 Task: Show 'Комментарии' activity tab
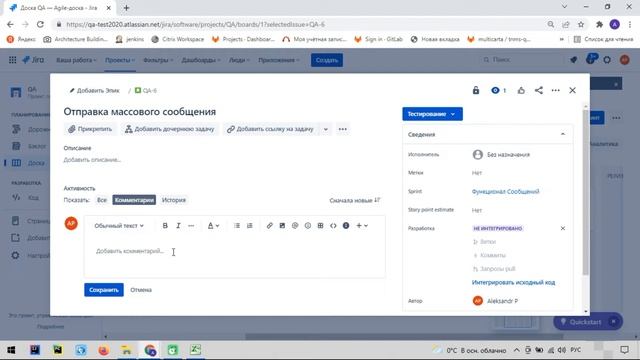tap(134, 200)
